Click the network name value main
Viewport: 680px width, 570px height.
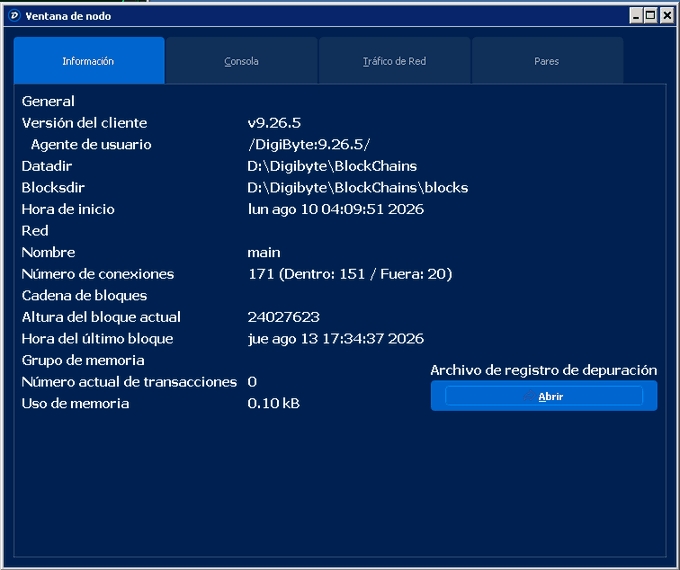point(264,252)
